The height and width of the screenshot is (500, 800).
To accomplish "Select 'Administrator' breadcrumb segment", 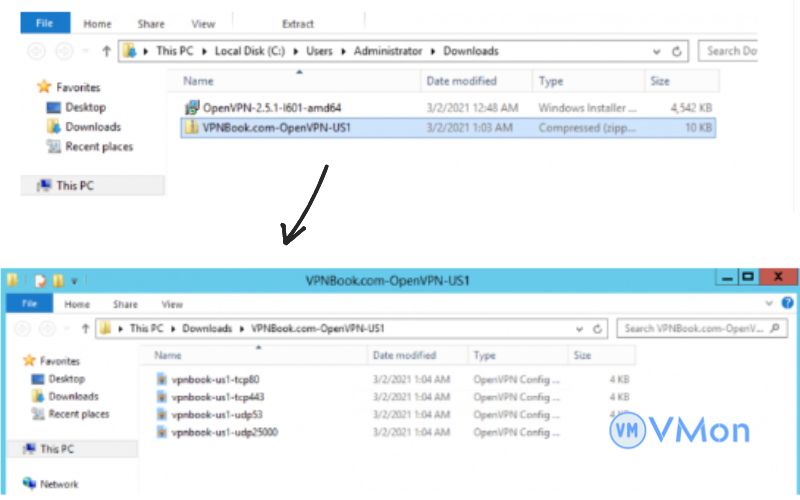I will click(x=388, y=51).
